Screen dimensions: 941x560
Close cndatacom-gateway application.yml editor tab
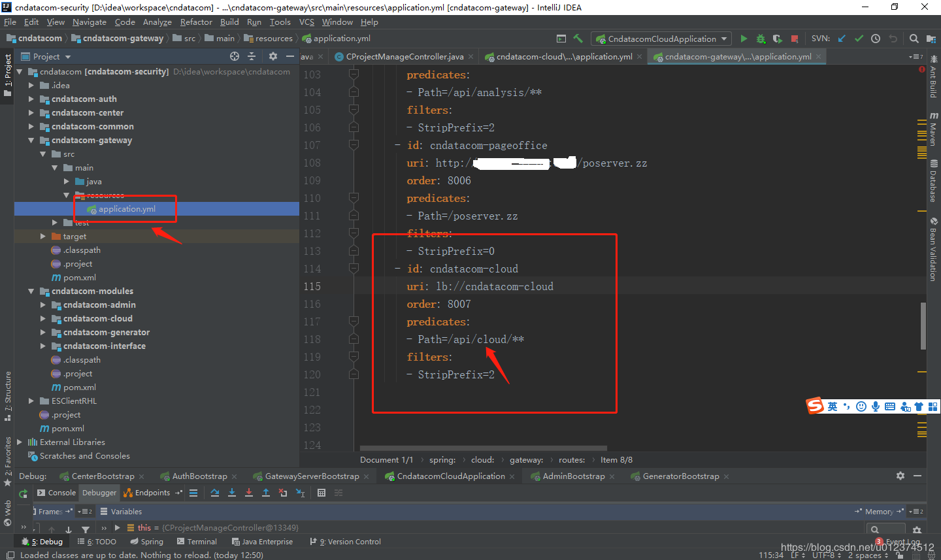pos(818,57)
